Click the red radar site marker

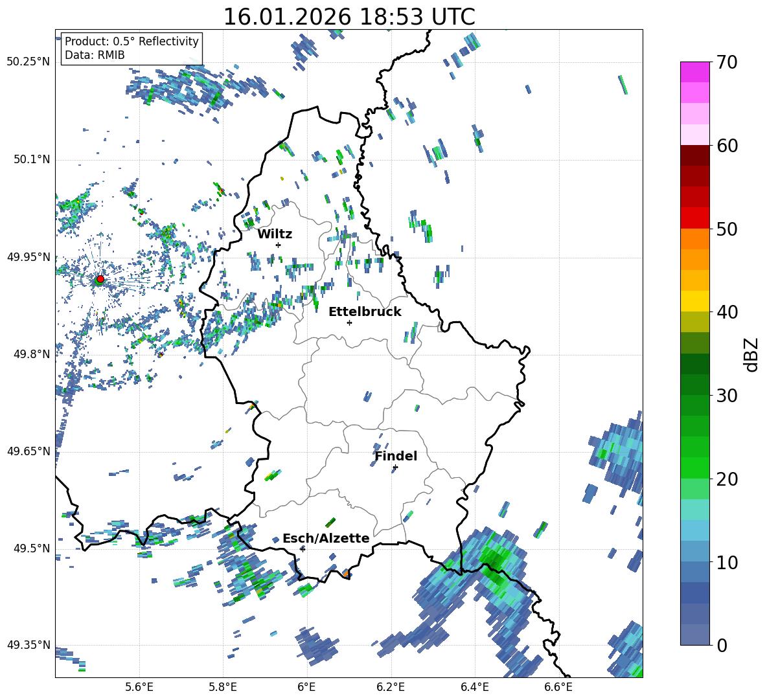coord(100,278)
